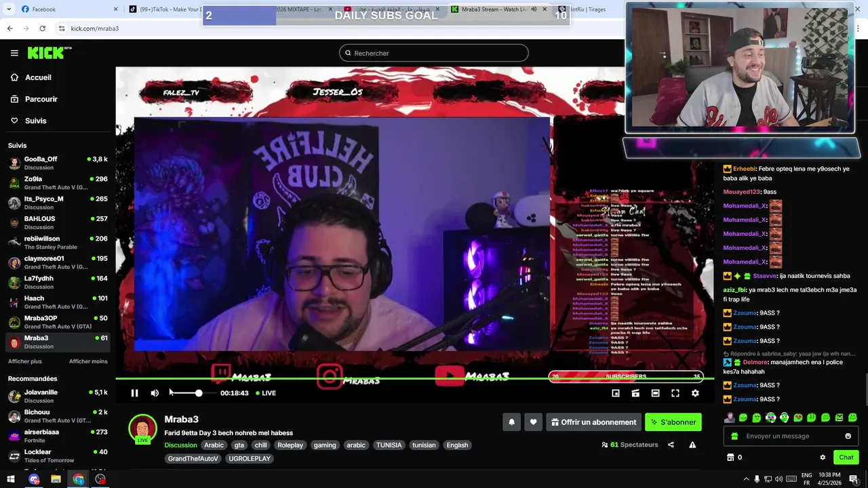Select the chill tag

(261, 445)
